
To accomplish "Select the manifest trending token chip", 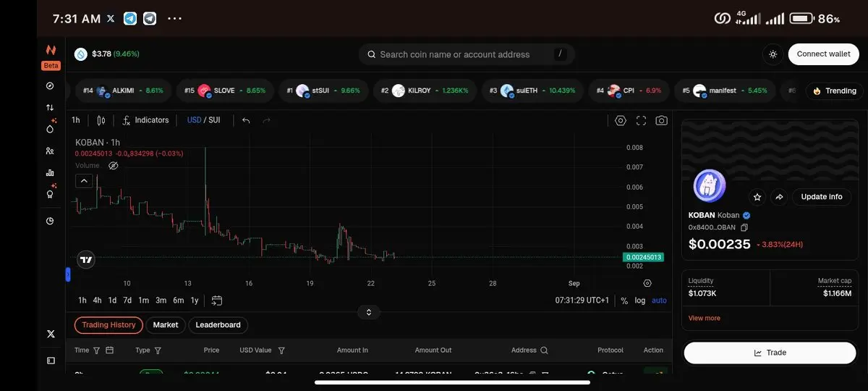I will (725, 91).
